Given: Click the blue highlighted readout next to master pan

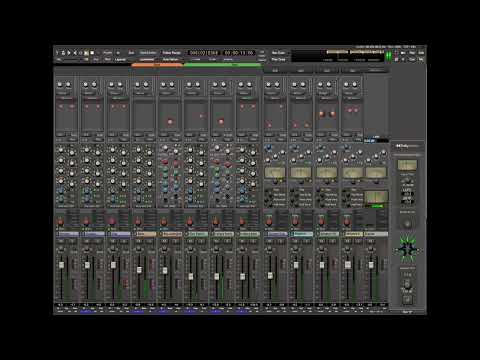Looking at the screenshot, I should coord(370,141).
